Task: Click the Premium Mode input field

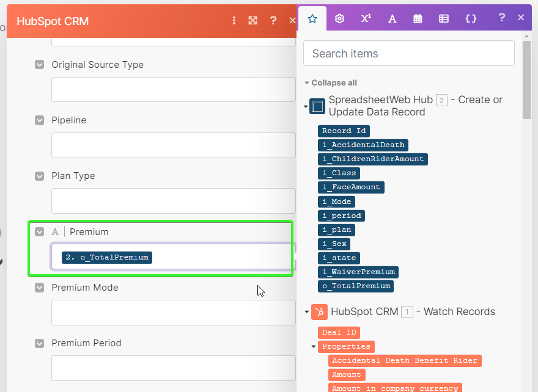Action: pos(173,313)
